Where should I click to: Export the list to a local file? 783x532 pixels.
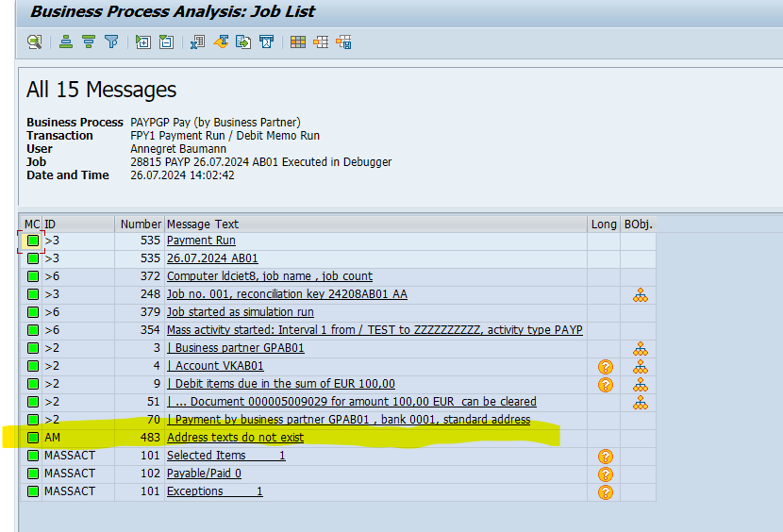(243, 42)
